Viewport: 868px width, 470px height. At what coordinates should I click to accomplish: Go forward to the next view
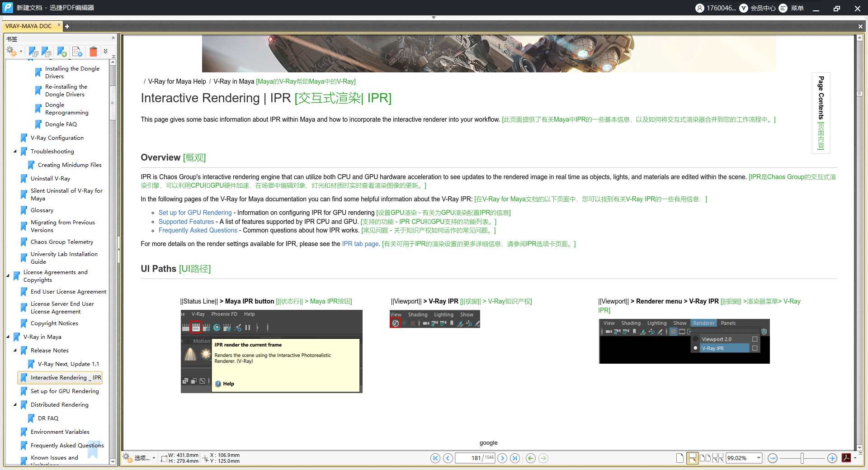(543, 458)
